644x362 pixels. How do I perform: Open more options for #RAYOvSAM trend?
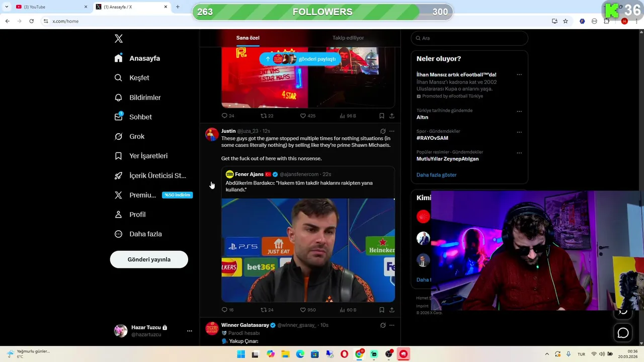(519, 132)
